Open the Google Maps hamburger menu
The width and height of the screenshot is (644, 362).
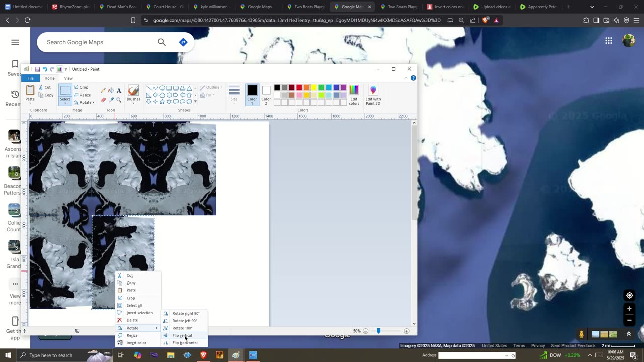(x=15, y=42)
